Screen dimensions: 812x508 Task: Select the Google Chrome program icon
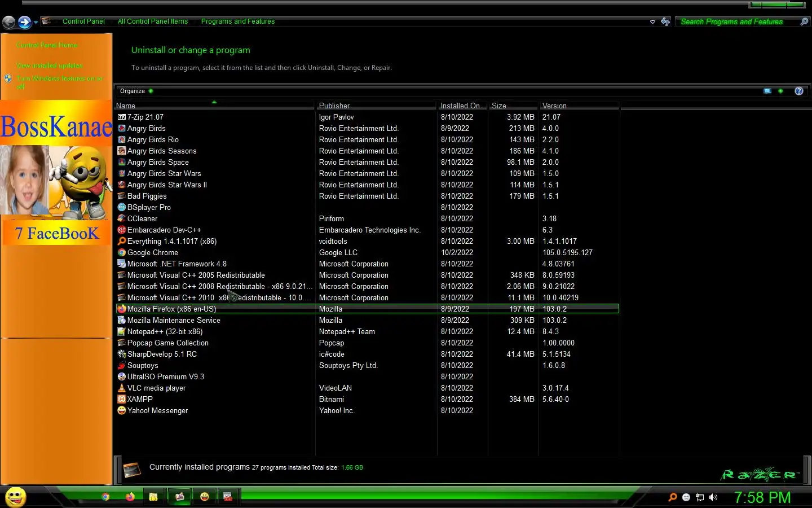click(121, 252)
